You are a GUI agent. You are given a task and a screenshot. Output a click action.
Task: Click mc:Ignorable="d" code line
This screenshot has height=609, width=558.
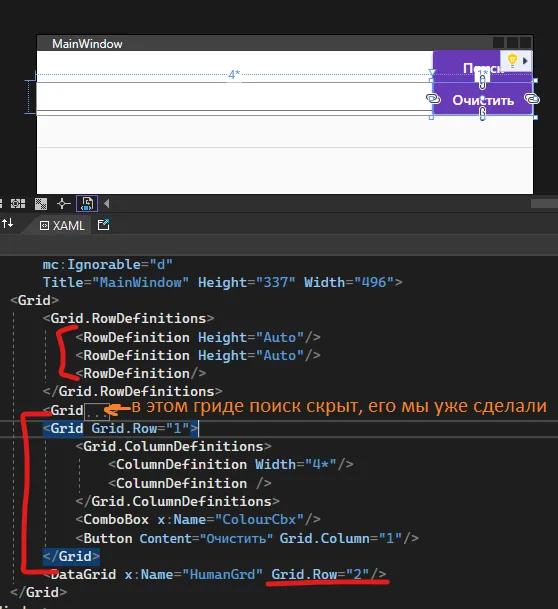tap(108, 264)
